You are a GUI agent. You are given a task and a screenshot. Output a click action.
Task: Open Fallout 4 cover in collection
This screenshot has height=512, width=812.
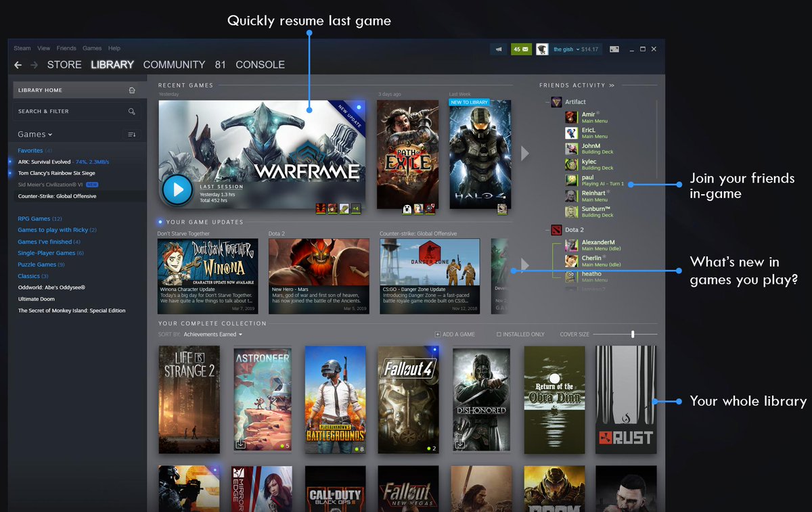(409, 400)
